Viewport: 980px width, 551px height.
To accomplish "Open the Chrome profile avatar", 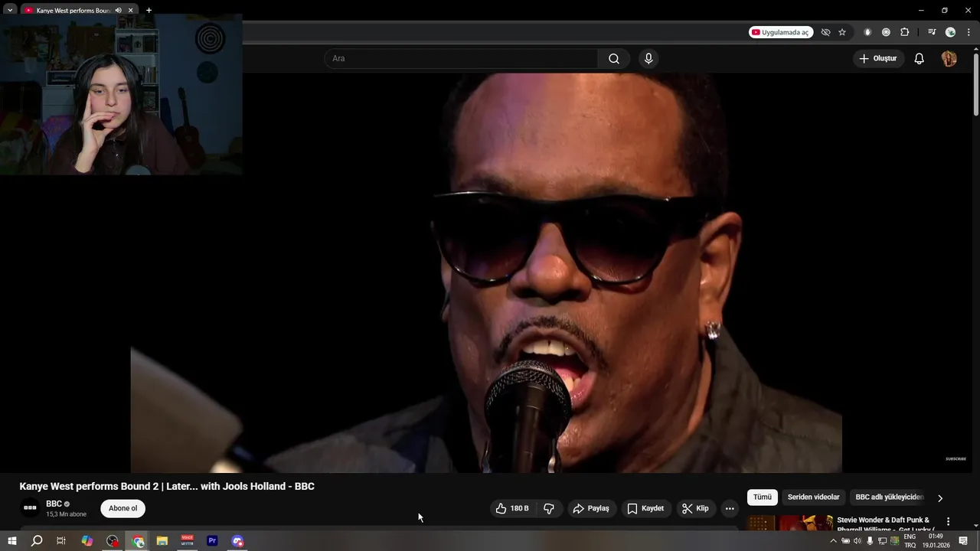I will pyautogui.click(x=950, y=32).
